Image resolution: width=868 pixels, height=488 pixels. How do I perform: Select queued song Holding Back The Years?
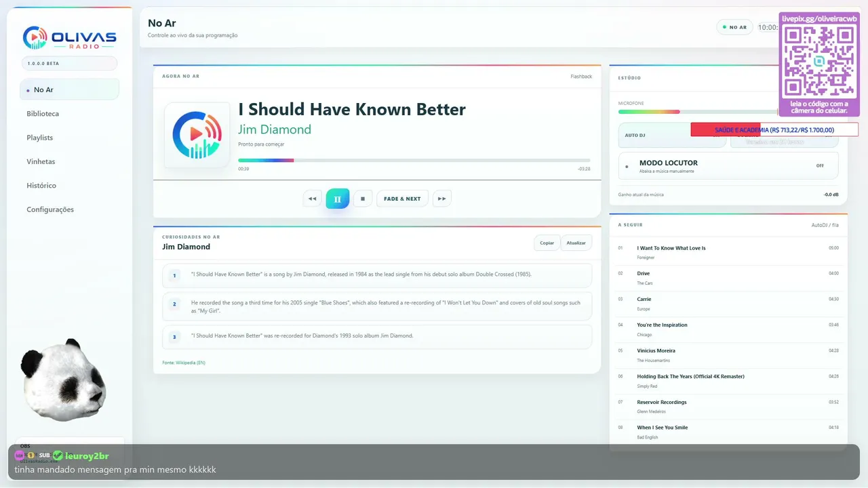tap(728, 381)
